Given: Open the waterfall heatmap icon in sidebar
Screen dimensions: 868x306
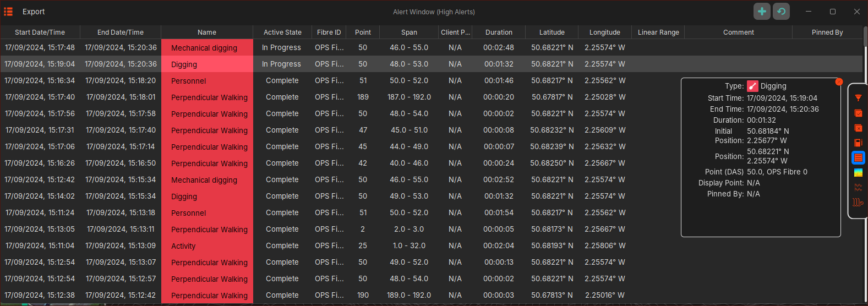Looking at the screenshot, I should click(x=858, y=173).
